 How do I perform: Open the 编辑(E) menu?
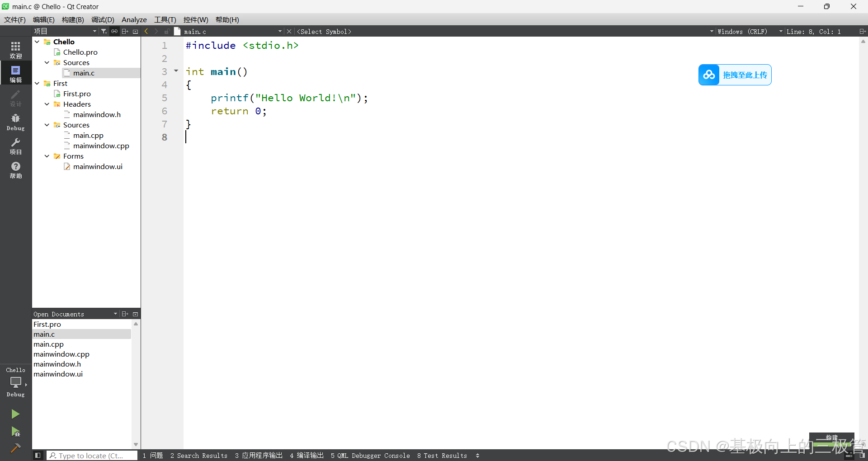(x=43, y=19)
